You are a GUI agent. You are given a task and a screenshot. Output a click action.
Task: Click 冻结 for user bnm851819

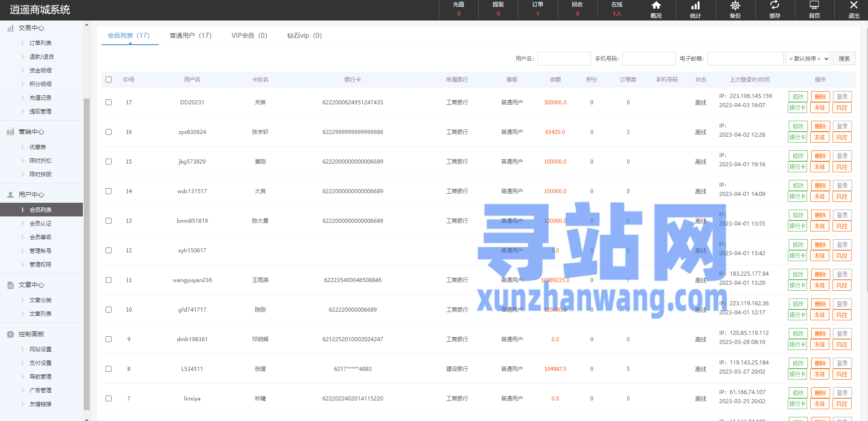coord(820,226)
